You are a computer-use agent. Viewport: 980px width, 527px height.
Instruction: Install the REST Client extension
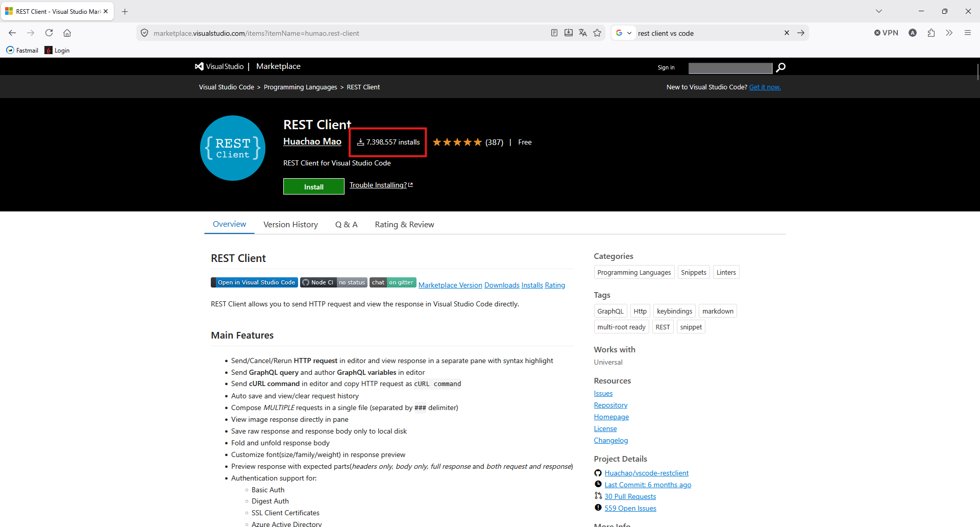click(x=314, y=186)
